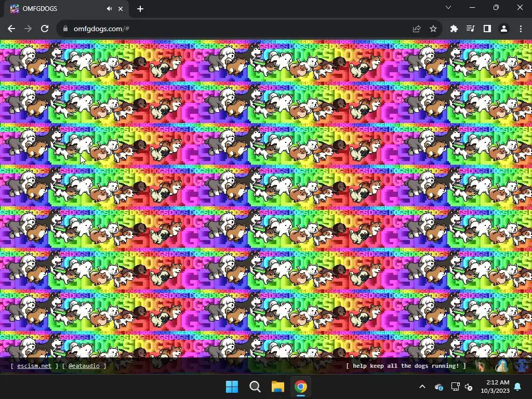Click the Chrome taskbar icon

tap(301, 387)
